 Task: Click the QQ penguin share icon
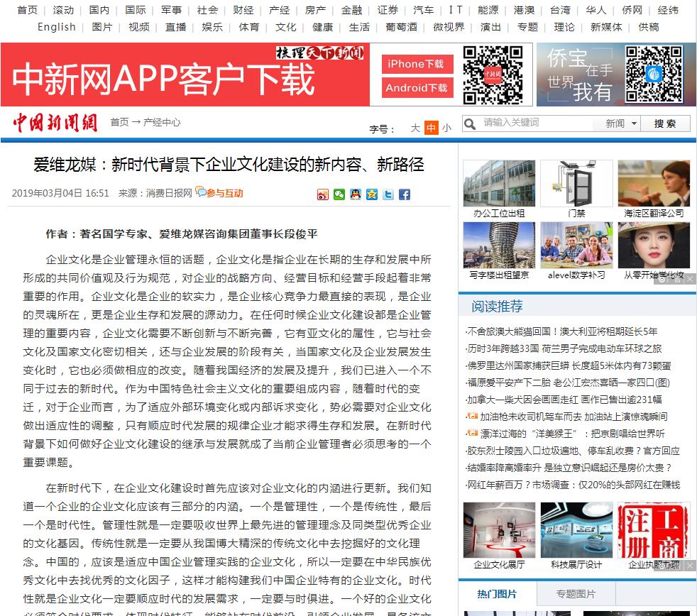click(x=356, y=194)
